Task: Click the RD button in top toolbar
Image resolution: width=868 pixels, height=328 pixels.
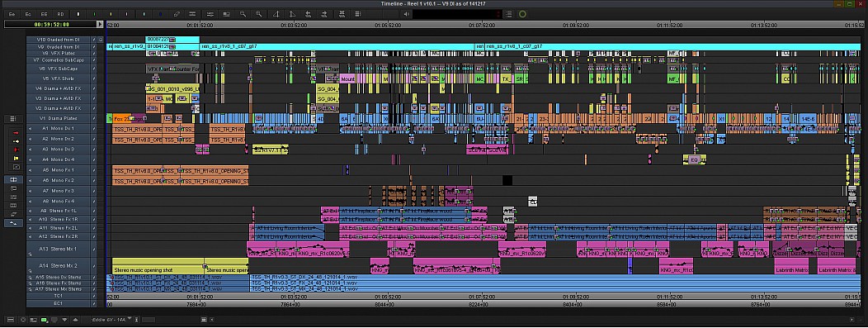Action: point(60,14)
